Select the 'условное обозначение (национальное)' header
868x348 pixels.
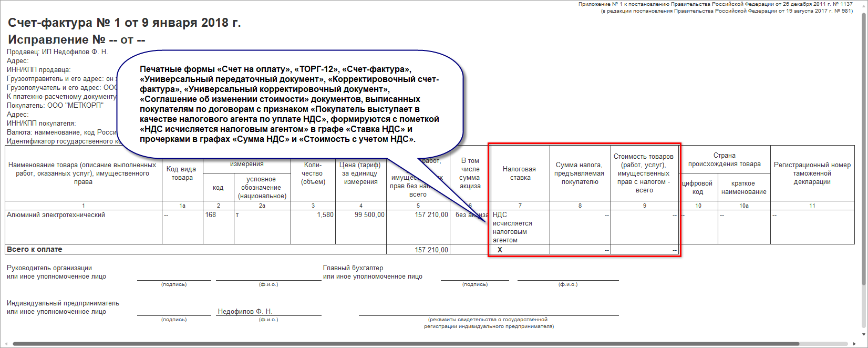pyautogui.click(x=262, y=187)
